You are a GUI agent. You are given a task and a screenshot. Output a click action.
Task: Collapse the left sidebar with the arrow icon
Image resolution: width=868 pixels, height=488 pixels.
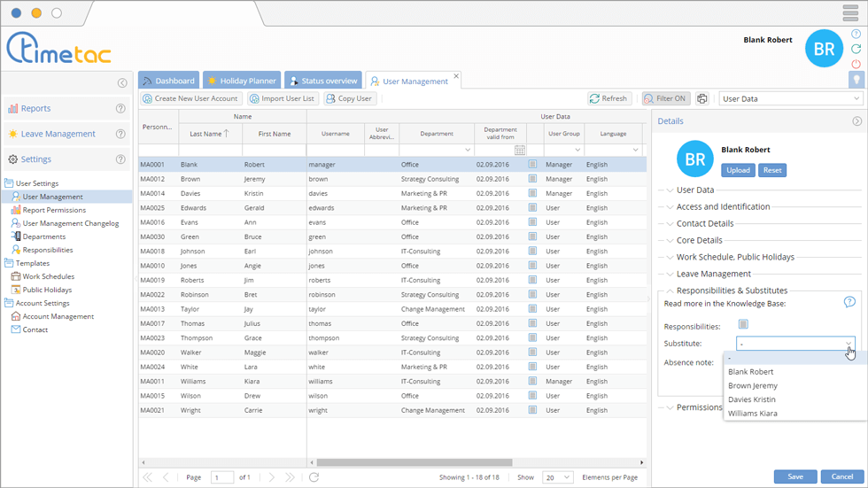coord(122,83)
